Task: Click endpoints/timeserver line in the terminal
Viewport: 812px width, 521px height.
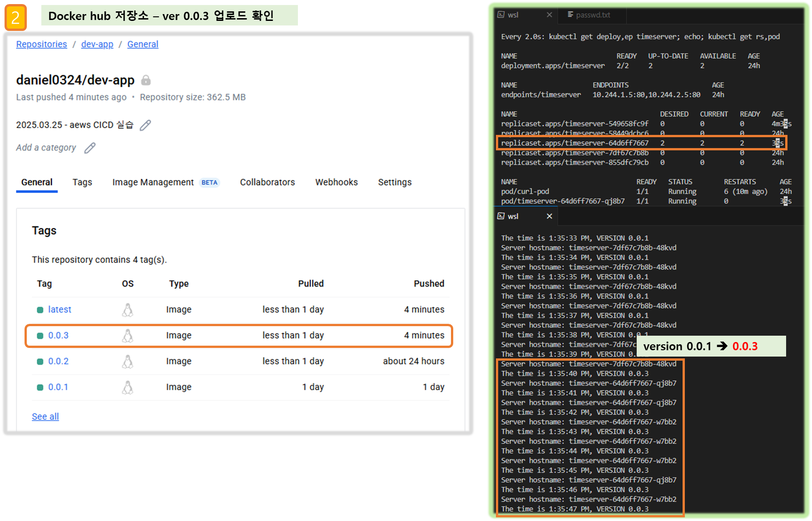Action: [x=613, y=95]
